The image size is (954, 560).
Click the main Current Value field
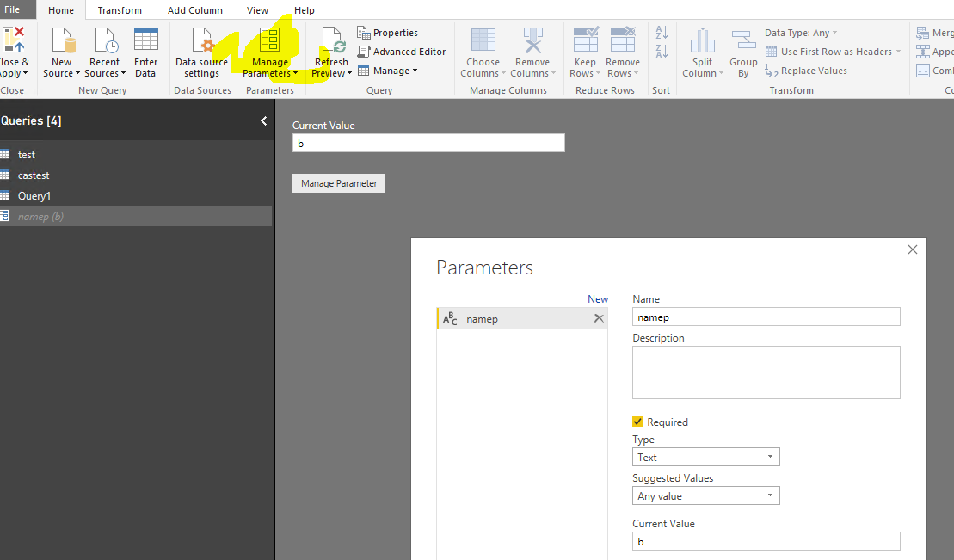tap(428, 143)
